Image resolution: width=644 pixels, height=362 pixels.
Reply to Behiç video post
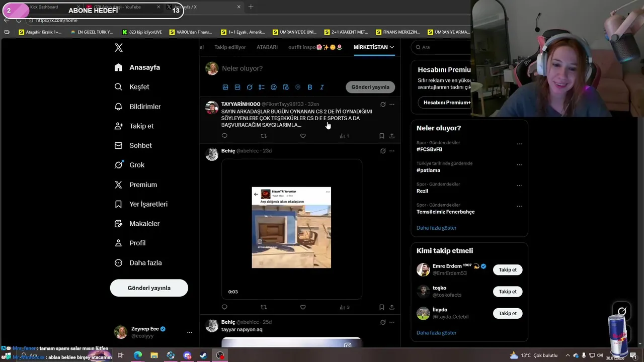(224, 307)
